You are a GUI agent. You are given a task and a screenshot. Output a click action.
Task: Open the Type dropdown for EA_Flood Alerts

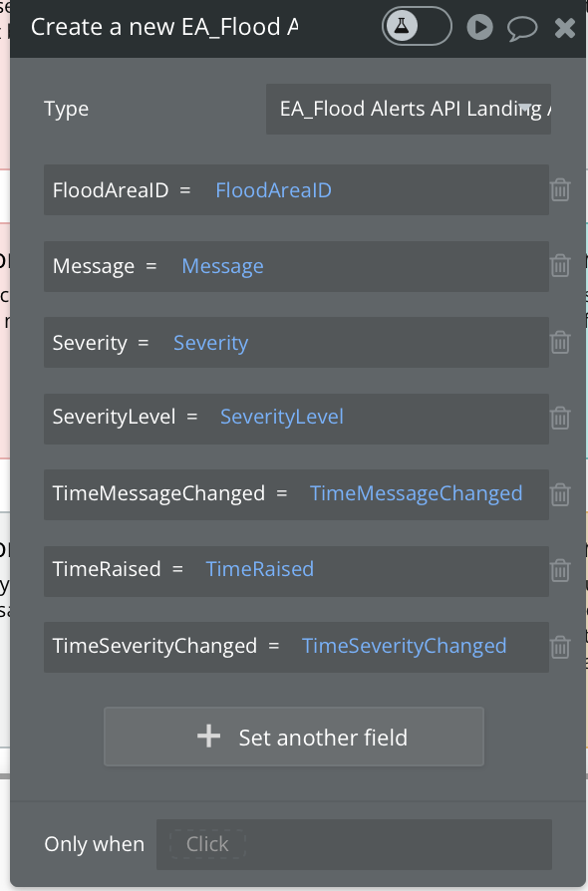pos(409,109)
